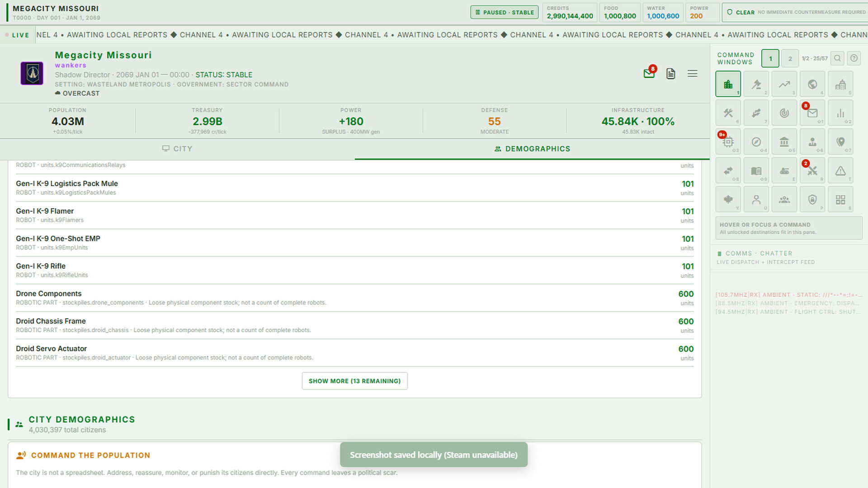Open the city building command window

(728, 84)
